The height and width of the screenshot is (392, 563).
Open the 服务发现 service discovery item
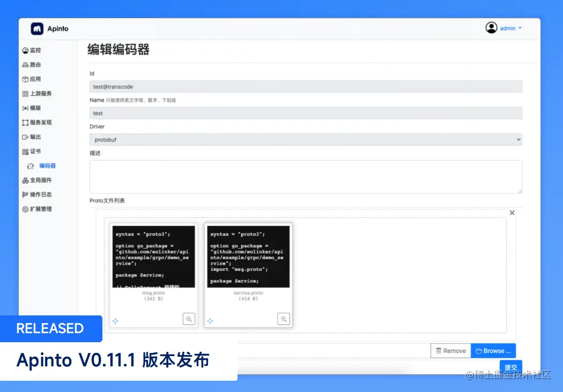click(37, 122)
